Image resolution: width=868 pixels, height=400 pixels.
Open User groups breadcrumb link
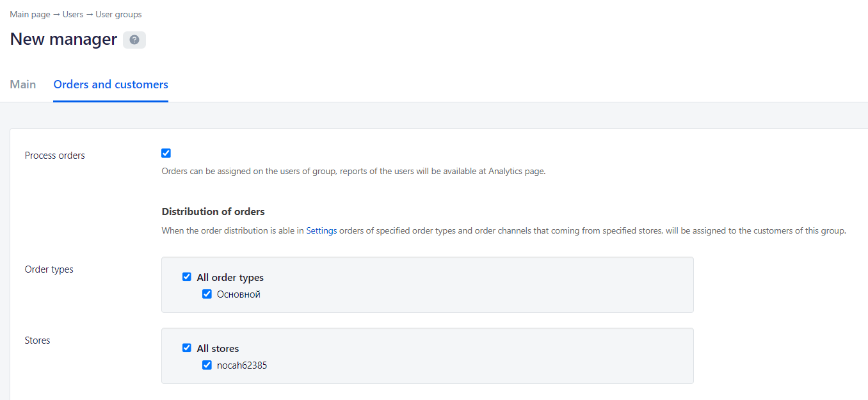pyautogui.click(x=118, y=14)
